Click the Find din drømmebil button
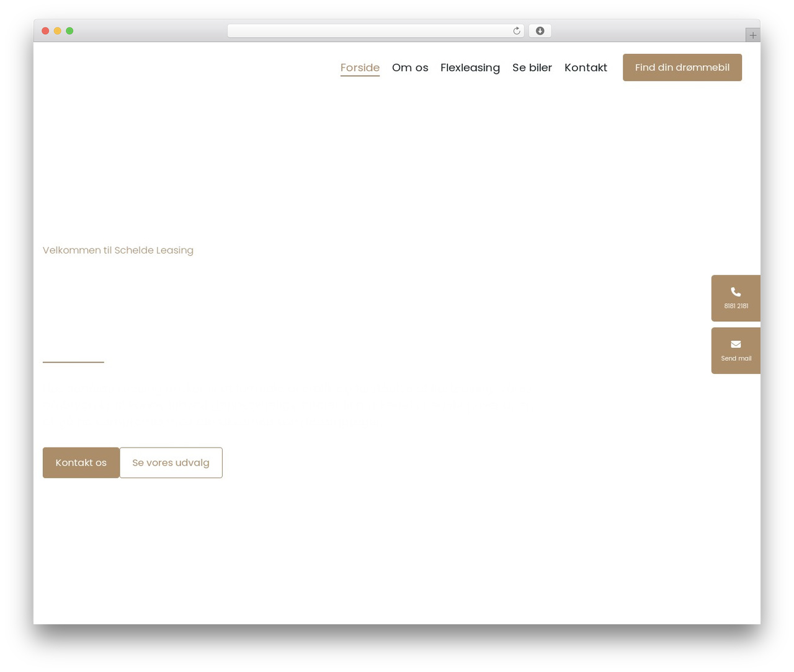This screenshot has width=794, height=672. coord(682,68)
